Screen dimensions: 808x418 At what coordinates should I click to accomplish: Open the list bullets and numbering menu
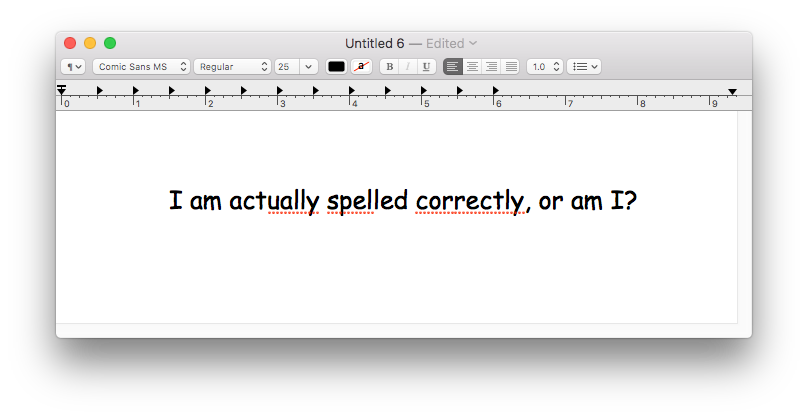click(584, 66)
